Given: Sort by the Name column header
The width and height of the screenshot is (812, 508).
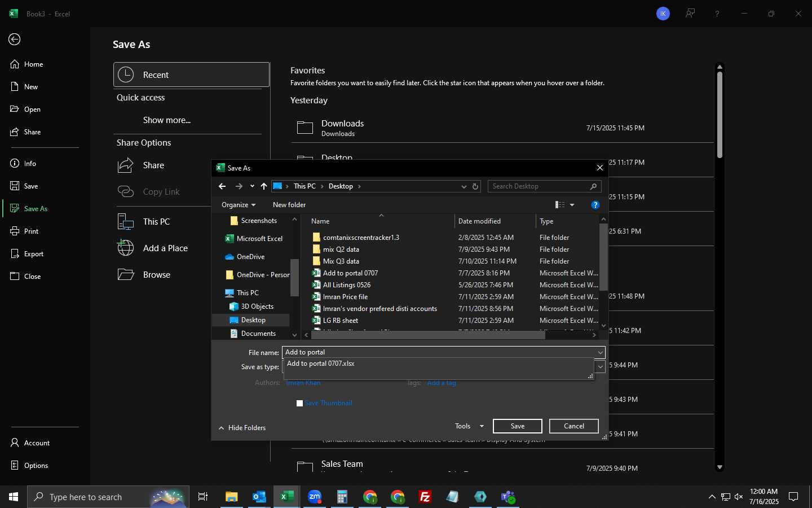Looking at the screenshot, I should click(381, 221).
